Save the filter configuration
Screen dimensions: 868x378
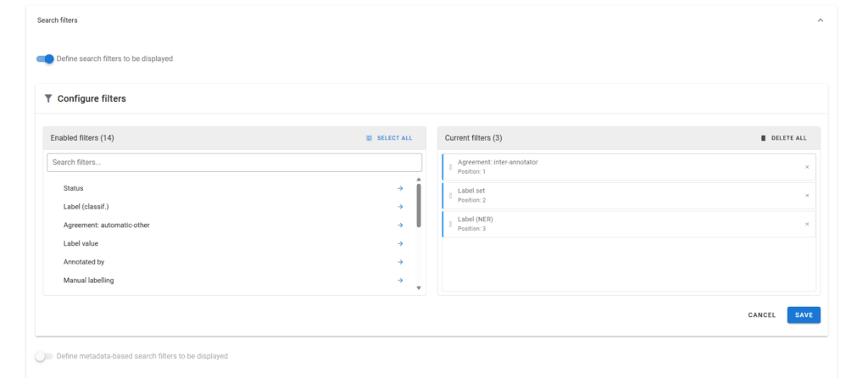[x=803, y=315]
